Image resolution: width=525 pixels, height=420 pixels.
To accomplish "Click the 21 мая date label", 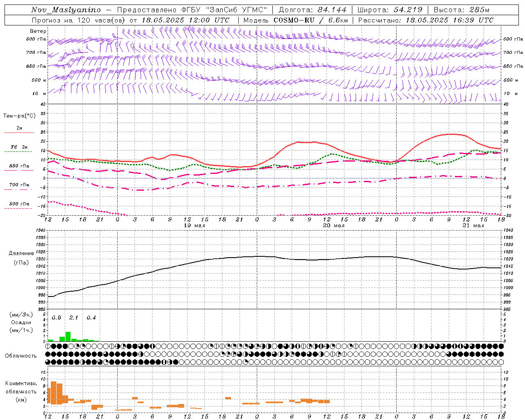I will click(473, 226).
